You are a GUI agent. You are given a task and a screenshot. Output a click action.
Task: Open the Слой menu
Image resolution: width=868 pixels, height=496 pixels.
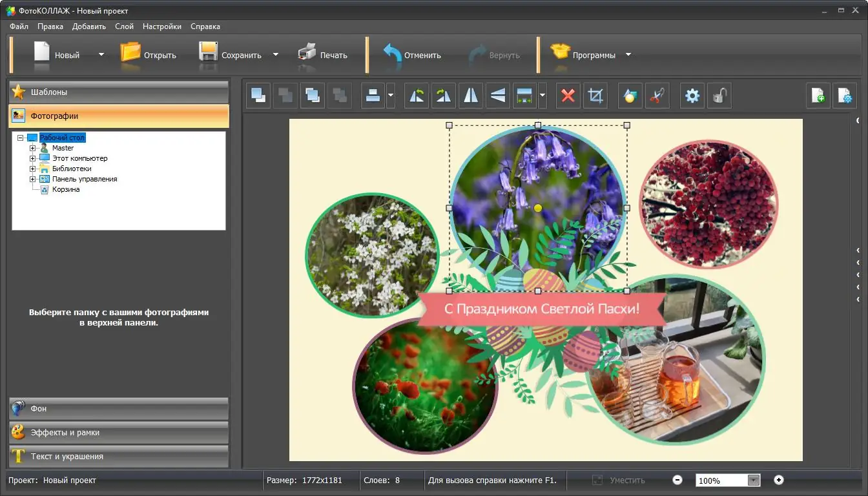124,26
